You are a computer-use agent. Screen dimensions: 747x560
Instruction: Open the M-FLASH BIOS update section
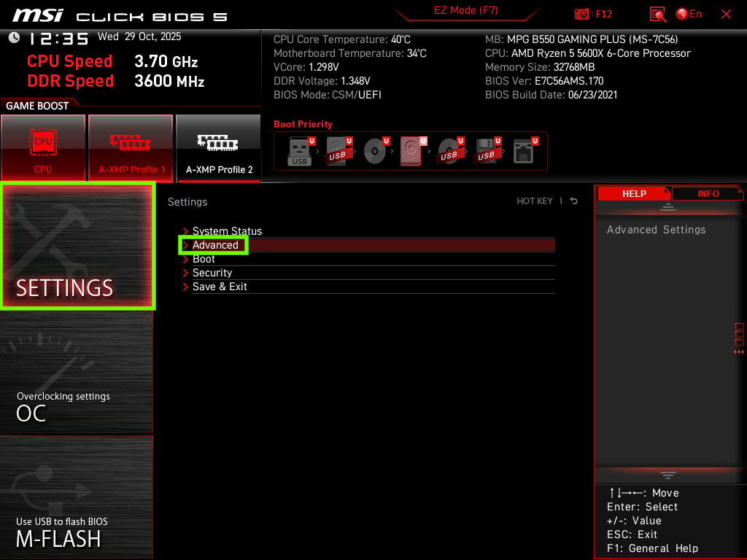76,496
